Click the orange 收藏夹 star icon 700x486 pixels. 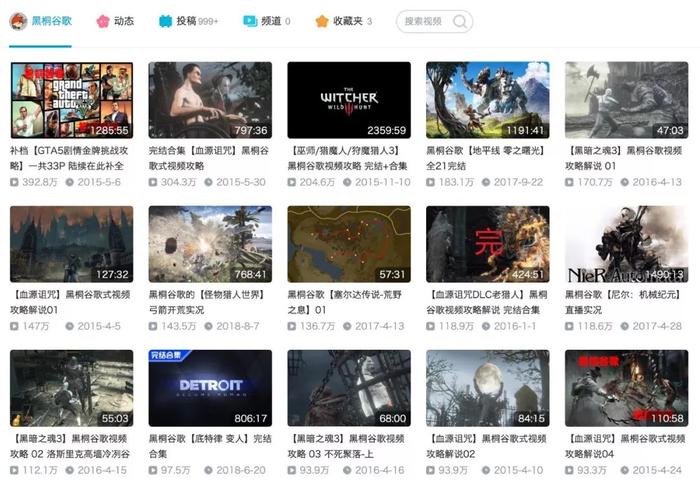pyautogui.click(x=322, y=21)
